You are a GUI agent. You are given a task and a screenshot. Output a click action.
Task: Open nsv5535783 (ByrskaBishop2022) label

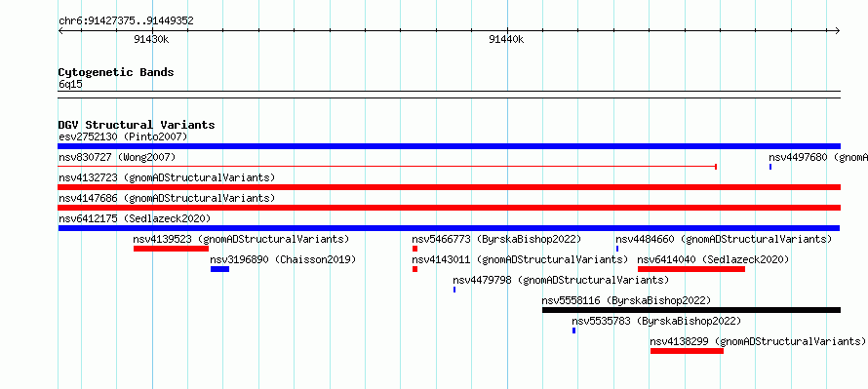[656, 321]
